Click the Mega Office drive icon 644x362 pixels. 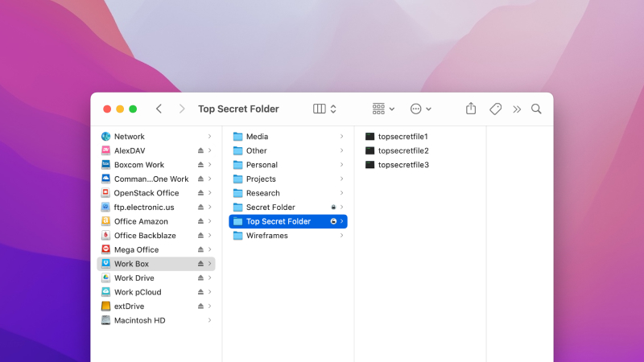[x=105, y=249]
